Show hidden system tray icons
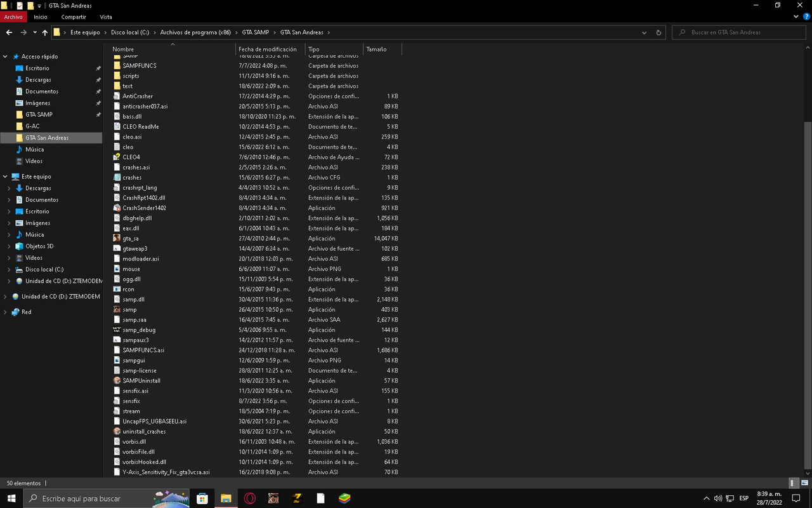812x508 pixels. [x=707, y=498]
